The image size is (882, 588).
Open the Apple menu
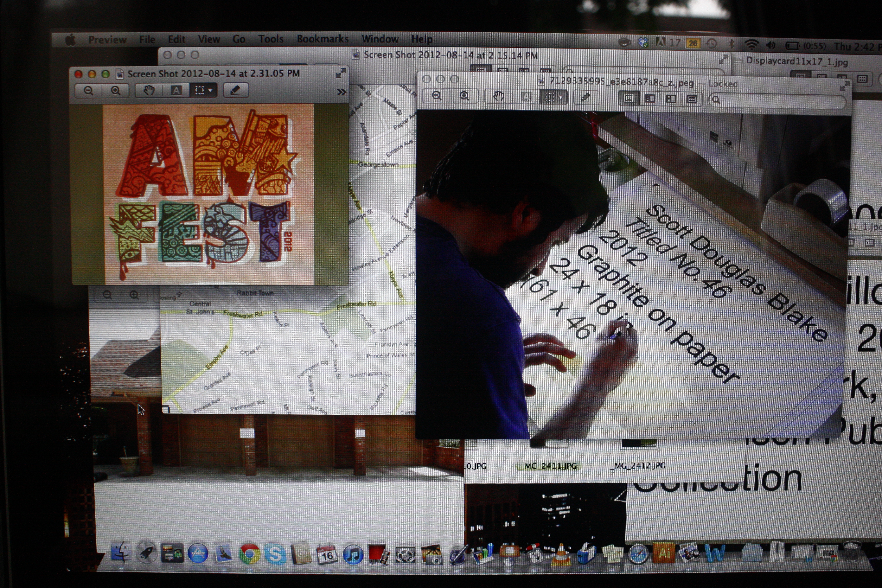[70, 40]
